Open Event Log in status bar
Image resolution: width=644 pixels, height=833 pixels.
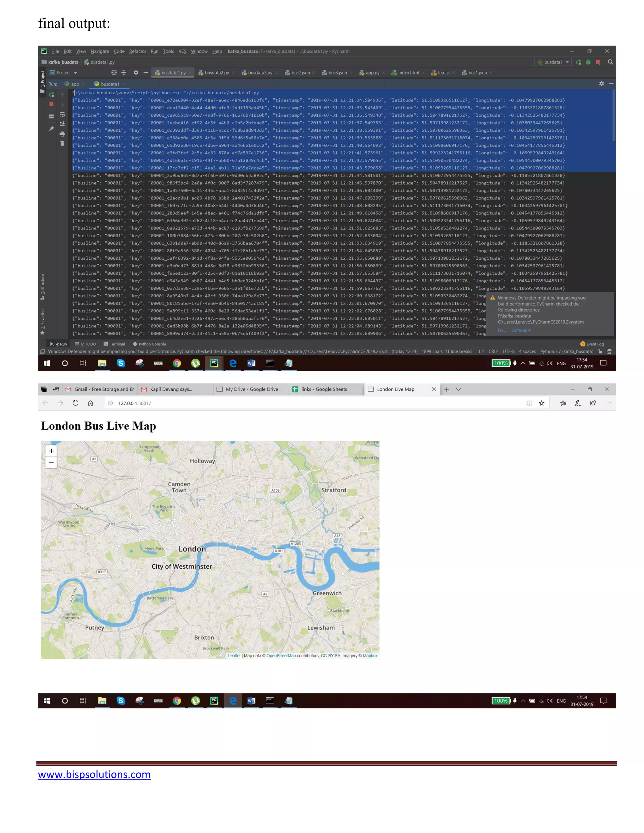pos(592,344)
